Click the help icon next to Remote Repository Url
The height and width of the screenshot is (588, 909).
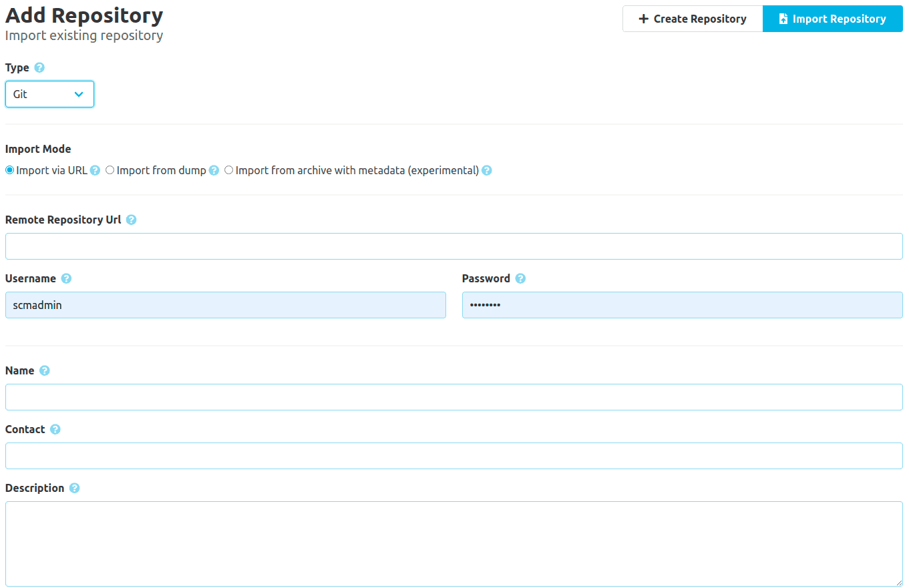(131, 220)
